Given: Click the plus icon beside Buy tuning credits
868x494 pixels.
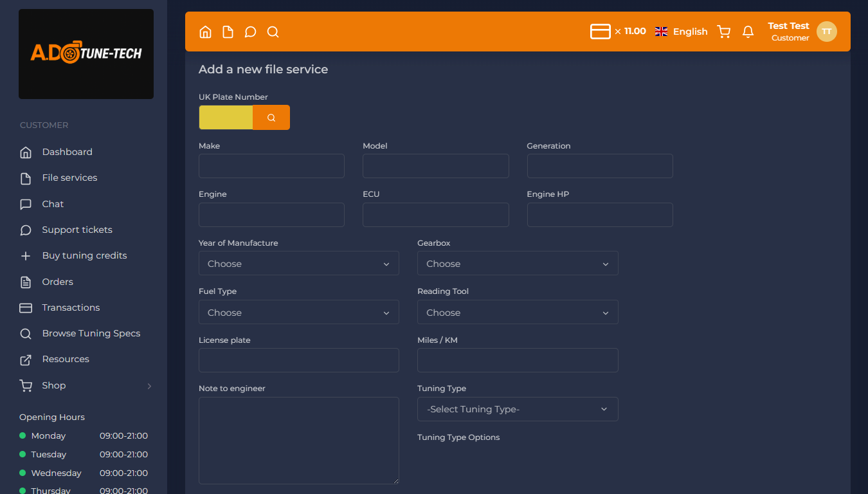Looking at the screenshot, I should [26, 256].
